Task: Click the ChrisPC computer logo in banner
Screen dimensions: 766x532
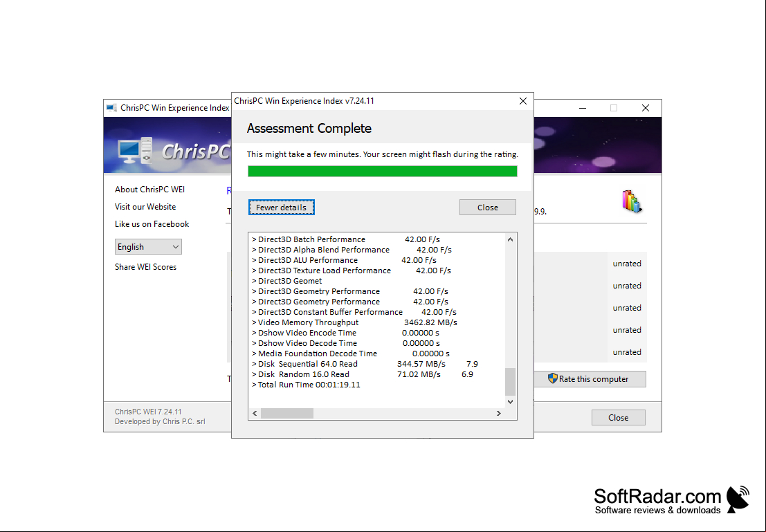Action: coord(136,149)
